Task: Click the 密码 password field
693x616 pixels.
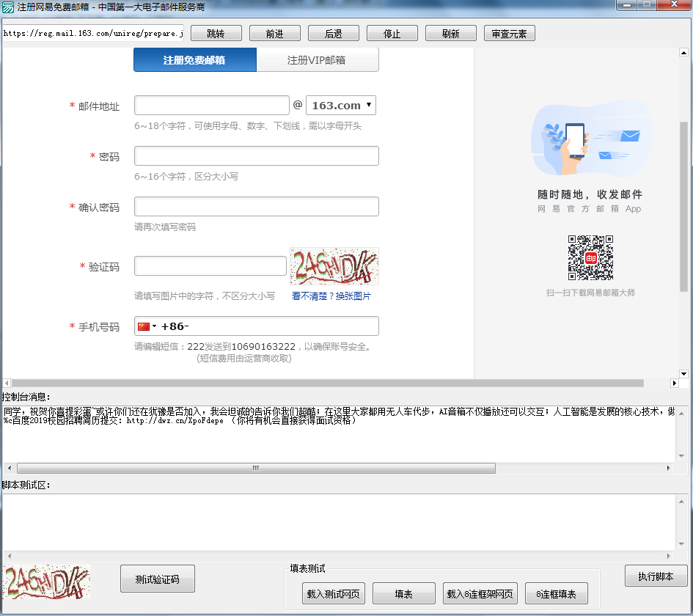Action: pos(257,156)
